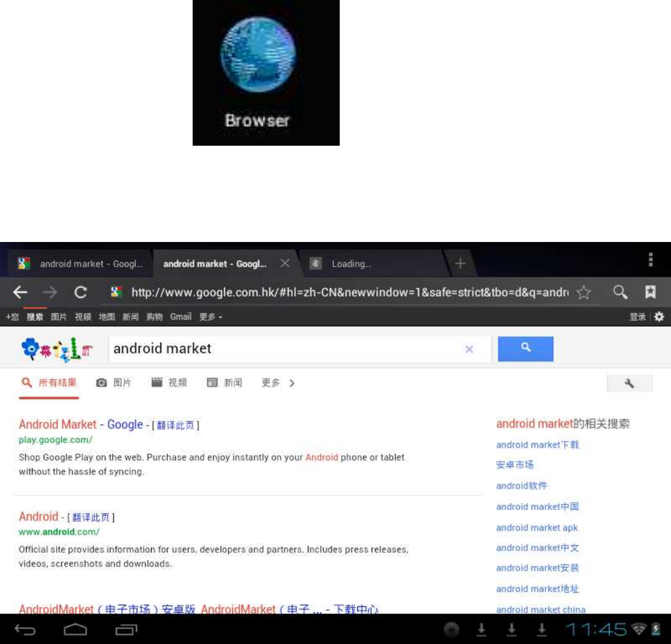This screenshot has width=671, height=644.
Task: Close the active android market tab
Action: coord(285,263)
